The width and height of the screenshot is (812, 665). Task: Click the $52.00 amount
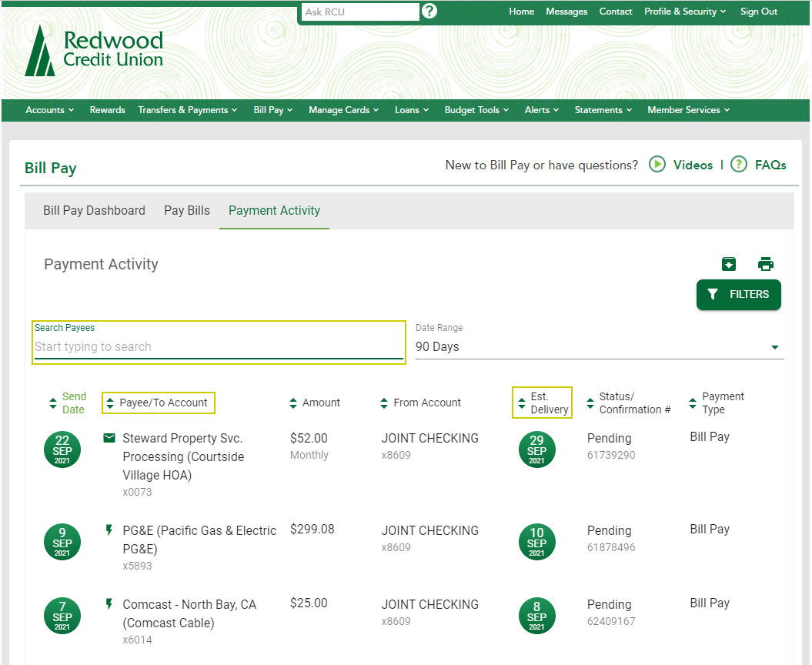(309, 438)
